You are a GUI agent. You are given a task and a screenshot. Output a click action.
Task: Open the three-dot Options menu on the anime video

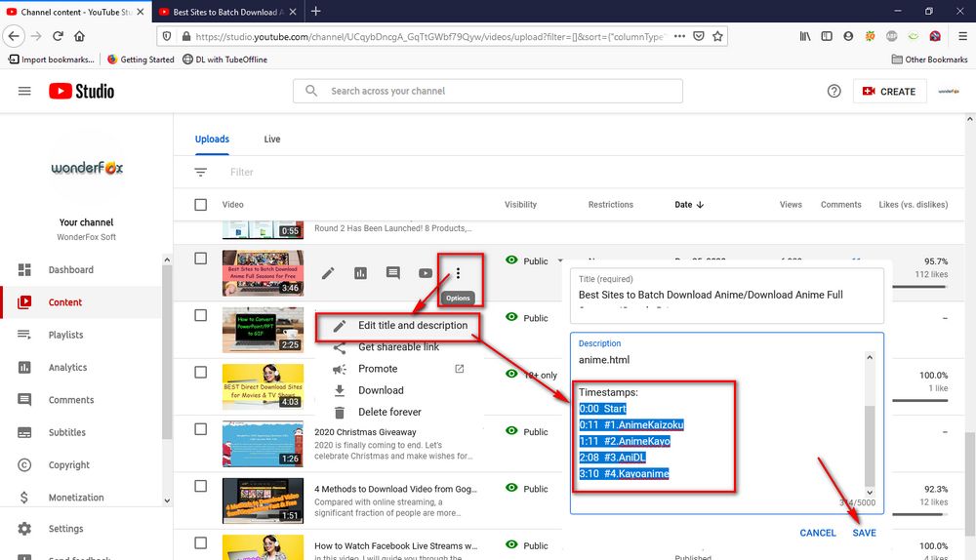(458, 272)
